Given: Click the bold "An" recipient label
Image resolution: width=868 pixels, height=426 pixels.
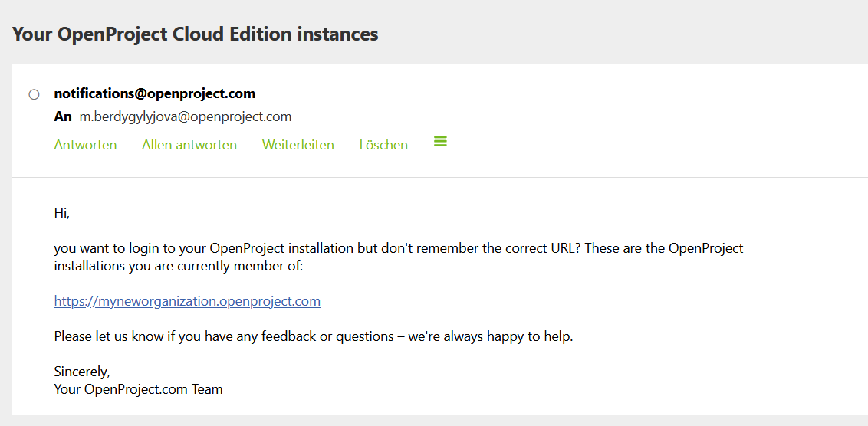Looking at the screenshot, I should (x=62, y=116).
